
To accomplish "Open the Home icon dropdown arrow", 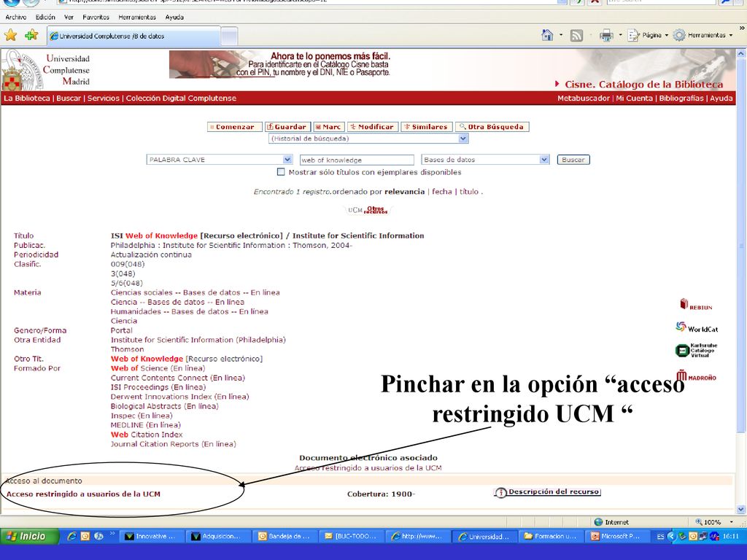I will click(561, 35).
